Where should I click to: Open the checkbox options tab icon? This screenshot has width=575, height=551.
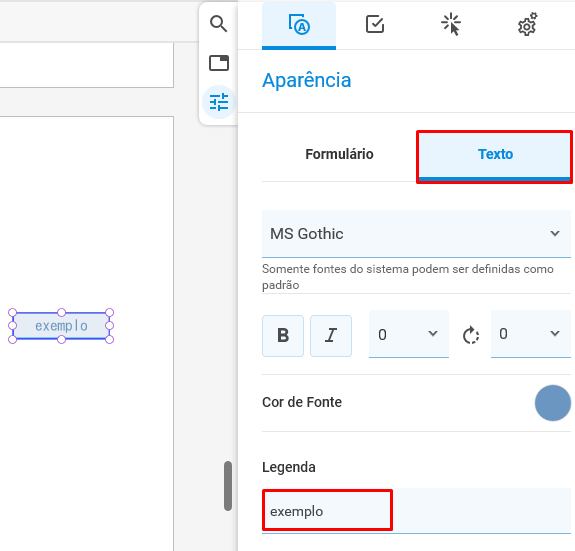375,25
